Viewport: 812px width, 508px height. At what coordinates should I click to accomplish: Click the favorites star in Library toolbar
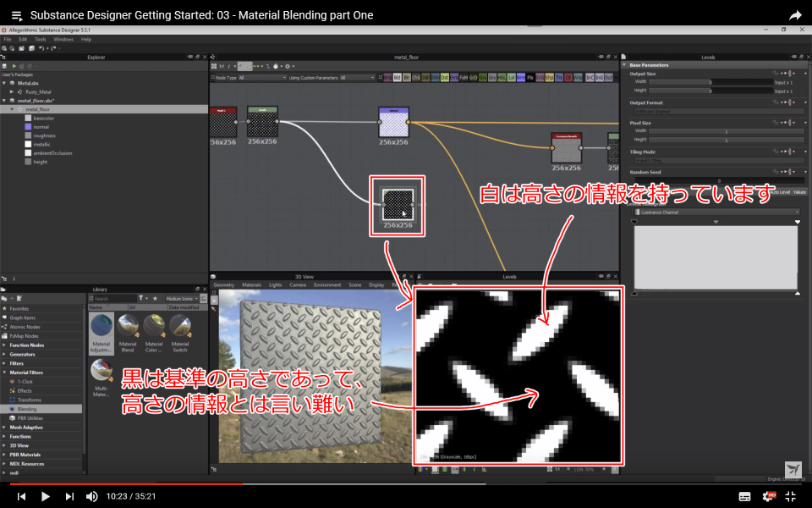pos(154,299)
